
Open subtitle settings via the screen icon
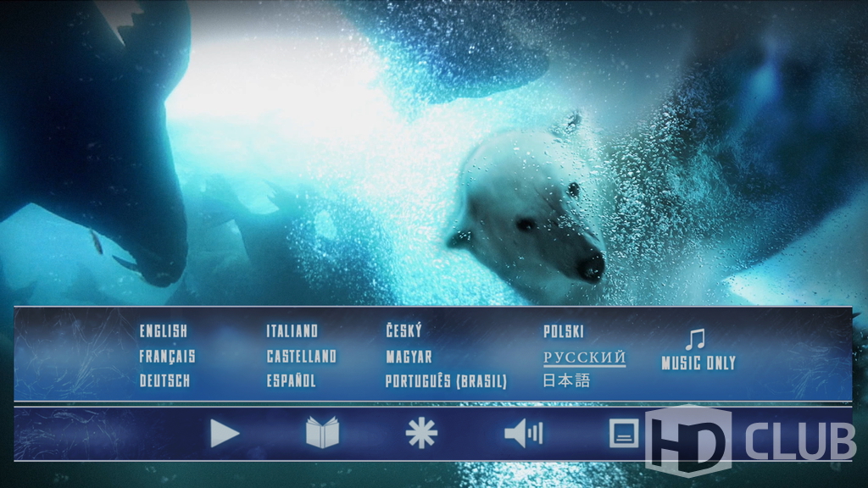pyautogui.click(x=624, y=433)
